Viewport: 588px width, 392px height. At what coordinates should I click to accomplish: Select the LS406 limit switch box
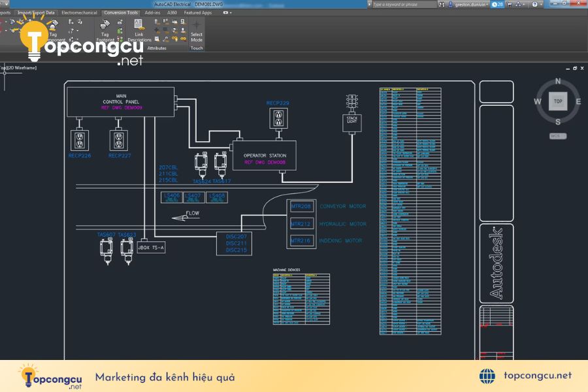[171, 197]
